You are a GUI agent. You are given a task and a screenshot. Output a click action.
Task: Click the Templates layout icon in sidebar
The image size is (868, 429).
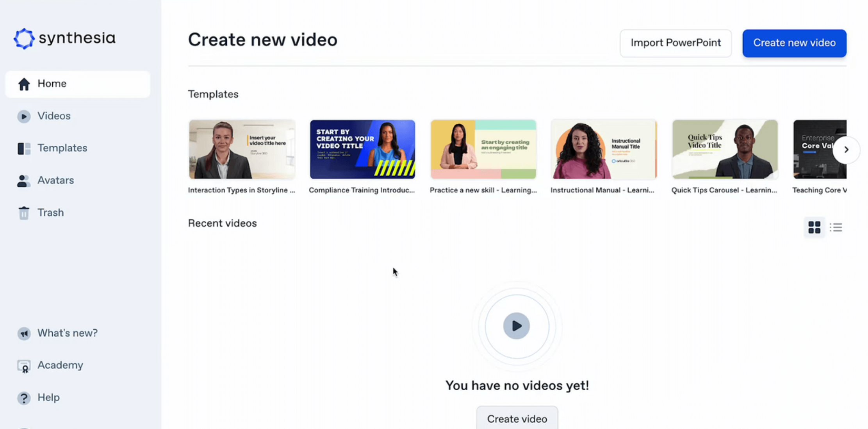click(24, 148)
